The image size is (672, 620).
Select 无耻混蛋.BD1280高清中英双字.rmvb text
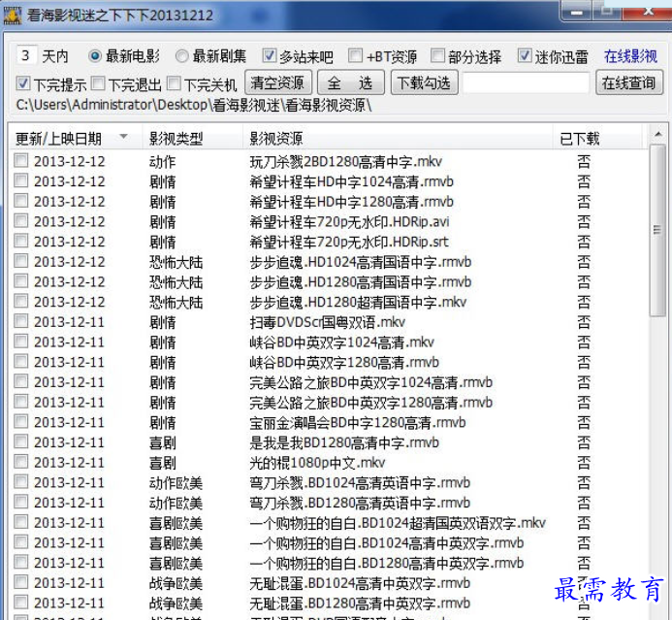[x=360, y=604]
